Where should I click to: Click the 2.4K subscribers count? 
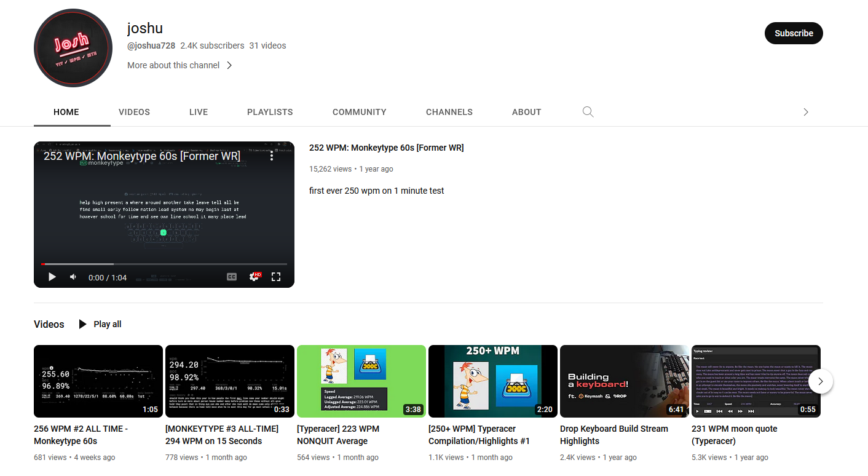click(212, 46)
